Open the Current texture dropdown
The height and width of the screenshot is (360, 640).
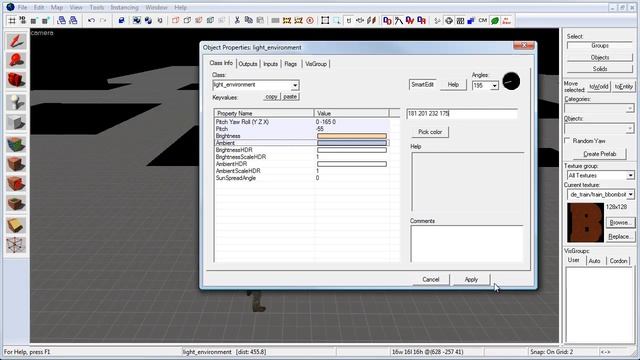pos(631,194)
